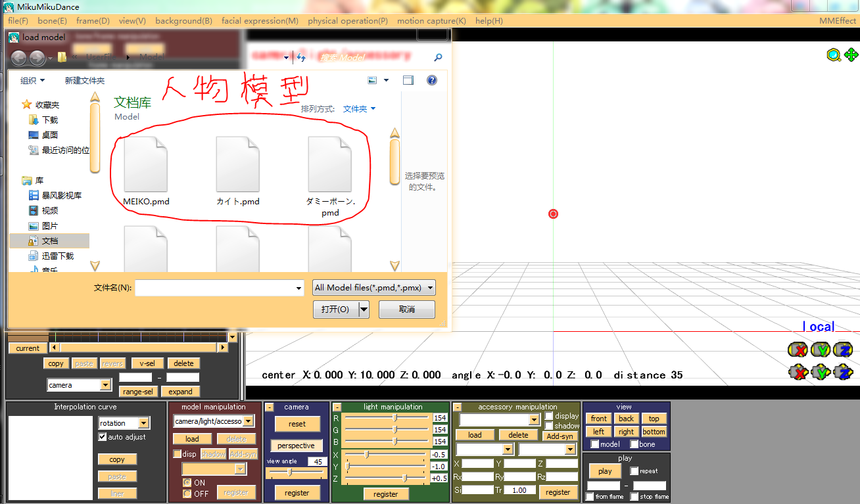Open the 排列方式 文件夹 dropdown

[360, 108]
